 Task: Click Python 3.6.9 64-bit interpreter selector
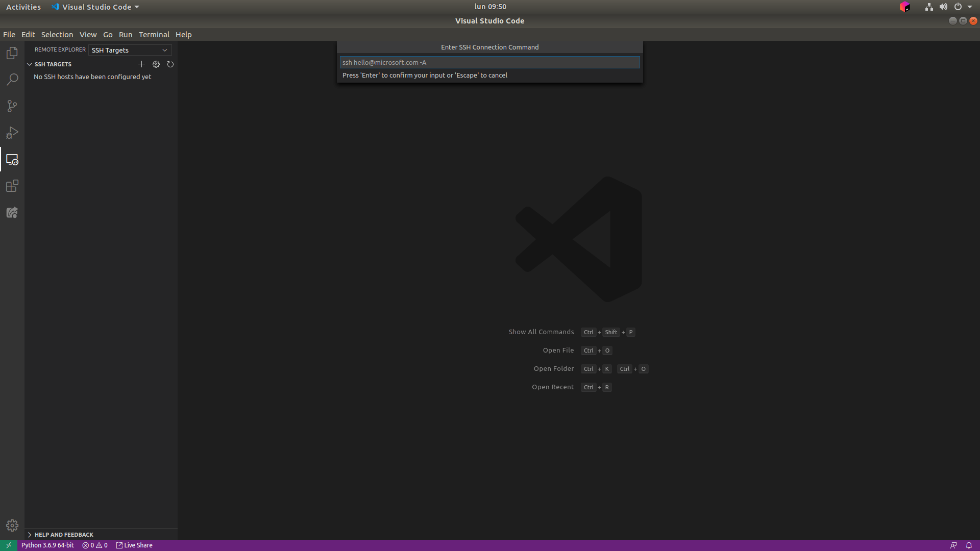coord(47,545)
